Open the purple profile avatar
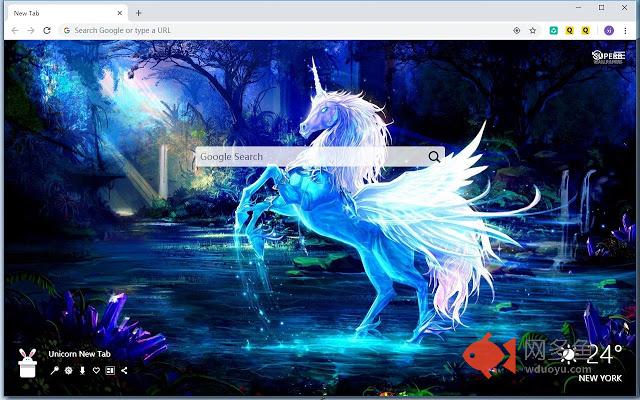640x400 pixels. coord(609,31)
